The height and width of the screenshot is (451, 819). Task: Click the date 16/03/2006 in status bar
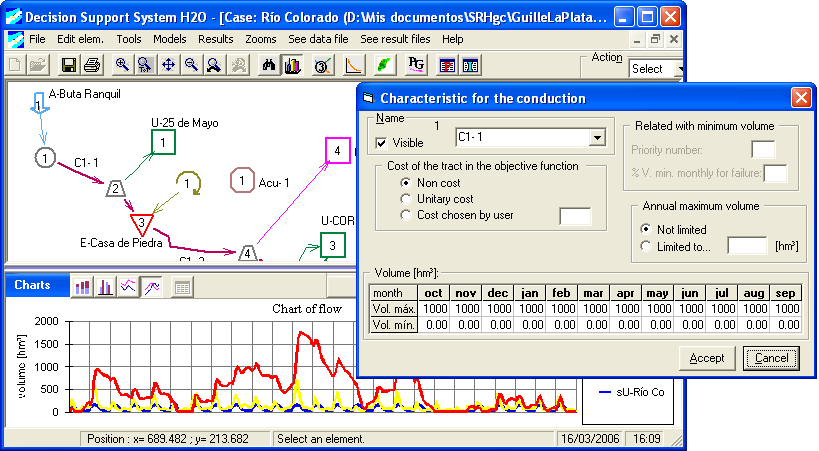click(590, 438)
